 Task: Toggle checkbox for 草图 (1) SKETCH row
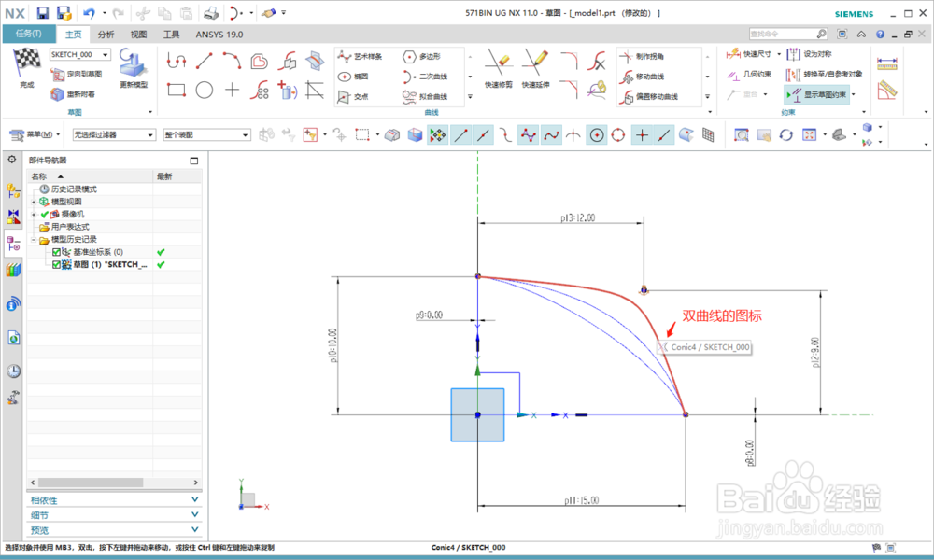(57, 264)
